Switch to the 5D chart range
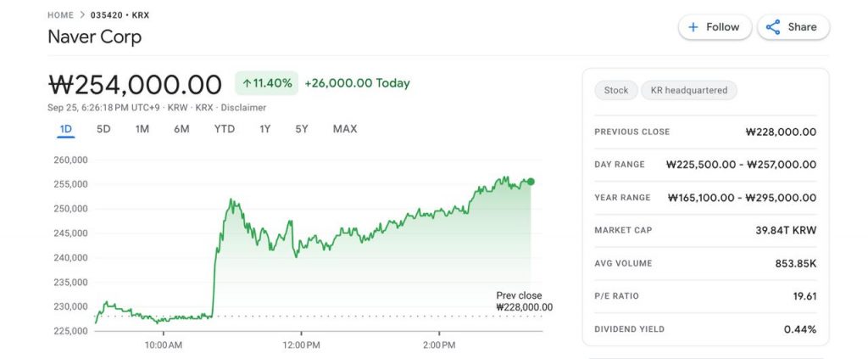Image resolution: width=868 pixels, height=359 pixels. (103, 129)
